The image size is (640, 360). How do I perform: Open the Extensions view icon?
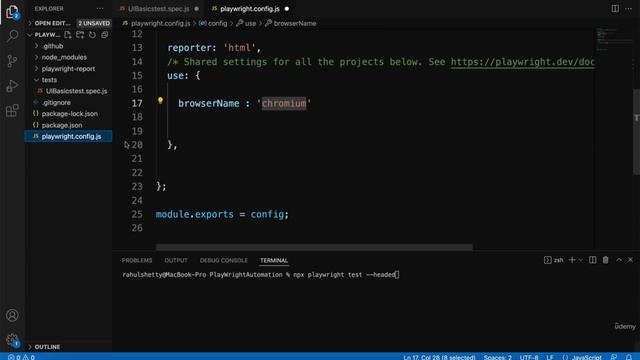(12, 110)
